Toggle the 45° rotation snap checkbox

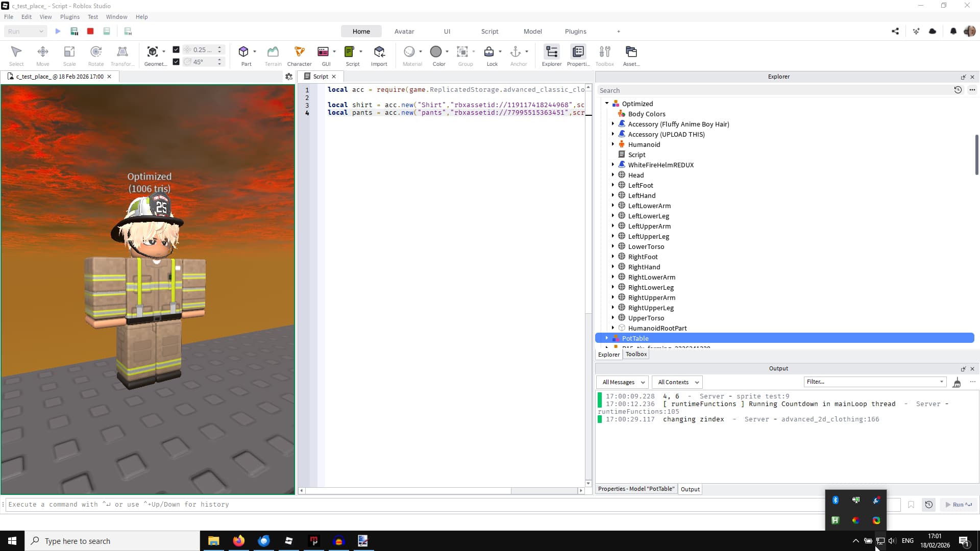176,62
